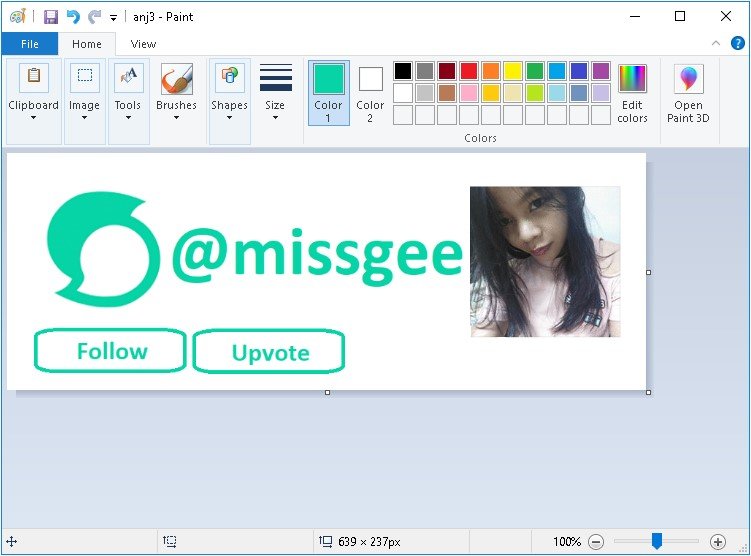Zoom in with the plus button

pyautogui.click(x=717, y=542)
